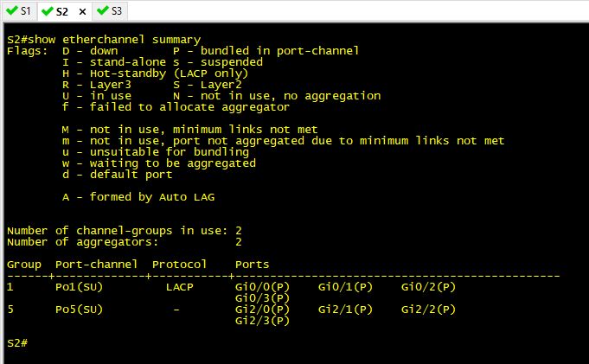Click the Gi0/3(P) port entry
The image size is (589, 364).
point(263,298)
